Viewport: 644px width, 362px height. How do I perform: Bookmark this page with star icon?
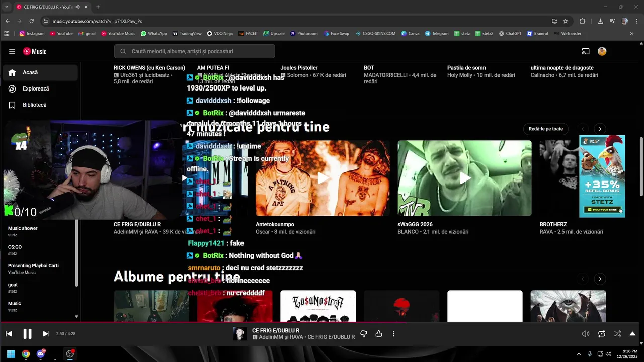(x=566, y=21)
